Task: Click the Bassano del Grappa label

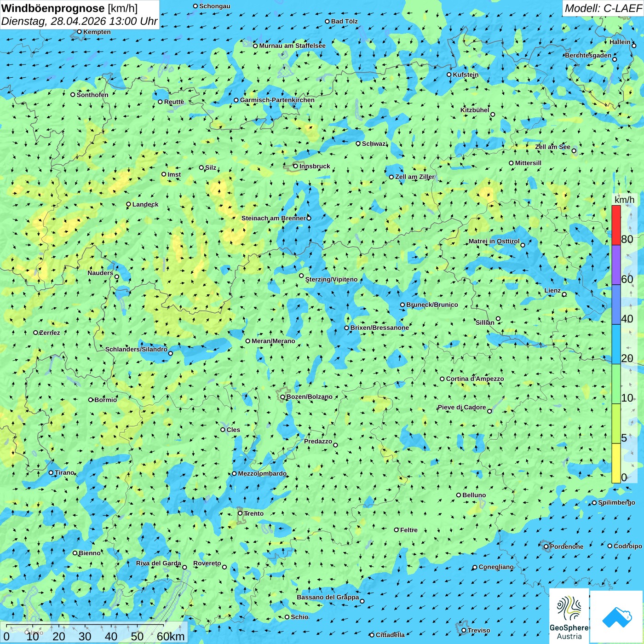Action: (328, 597)
